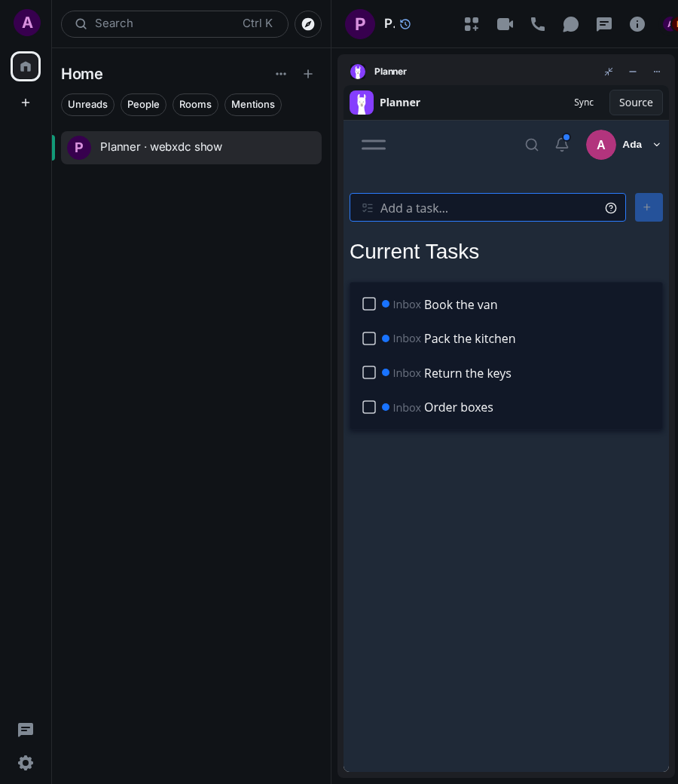Image resolution: width=678 pixels, height=784 pixels.
Task: Start a voice call
Action: point(538,24)
